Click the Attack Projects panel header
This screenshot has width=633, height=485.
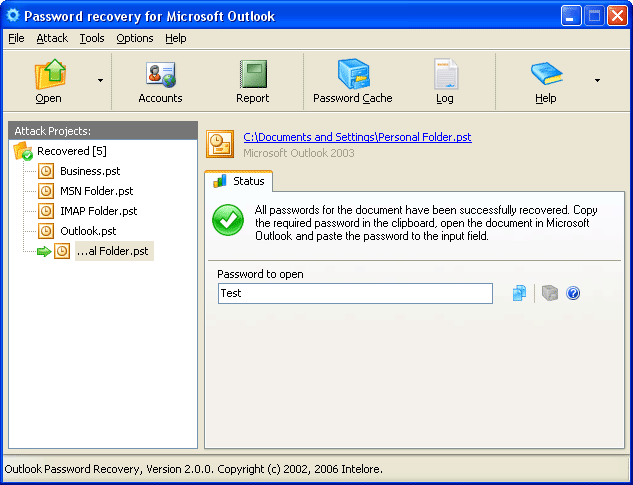click(103, 131)
